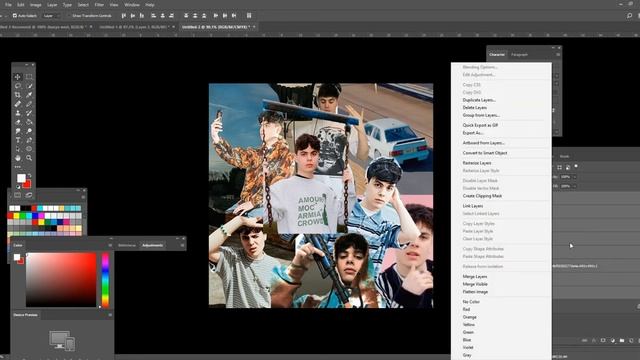
Task: Choose Flatten Image in context menu
Action: tap(475, 292)
